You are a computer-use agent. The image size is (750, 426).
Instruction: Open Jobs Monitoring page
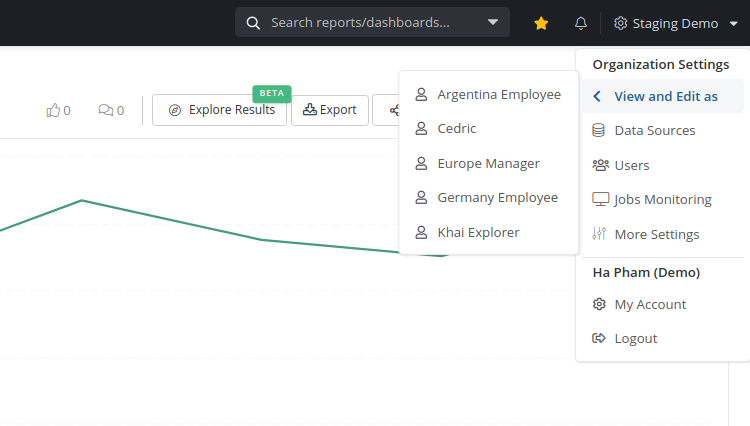coord(663,199)
